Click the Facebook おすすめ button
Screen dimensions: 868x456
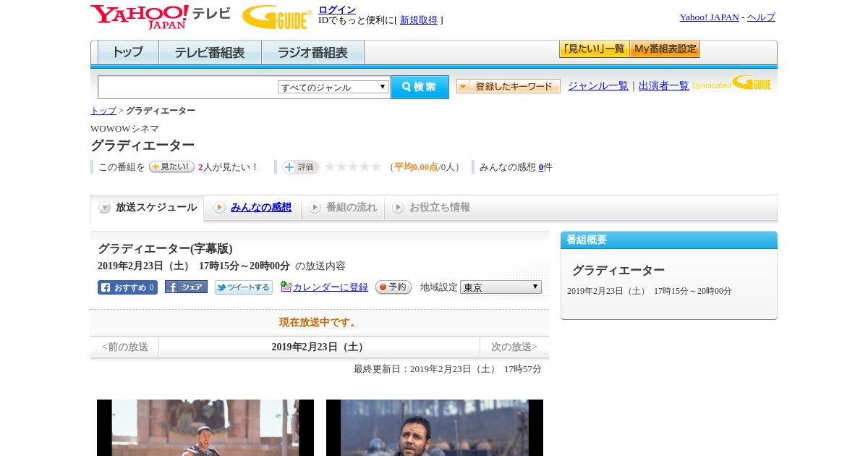pyautogui.click(x=127, y=287)
